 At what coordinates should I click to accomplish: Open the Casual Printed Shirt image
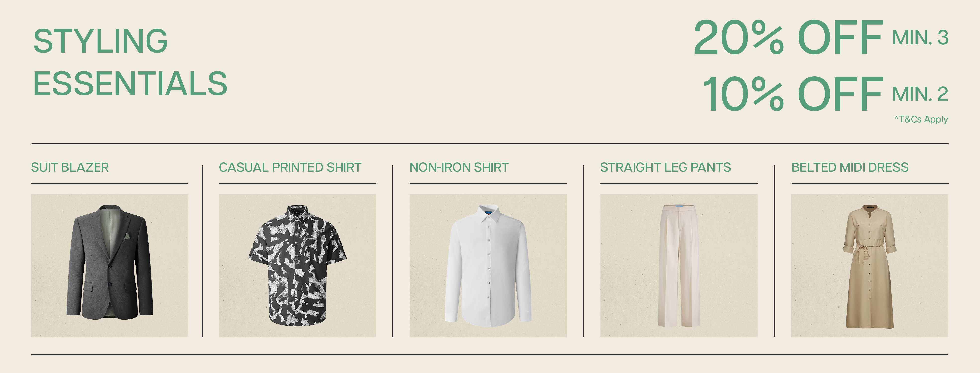(x=297, y=266)
